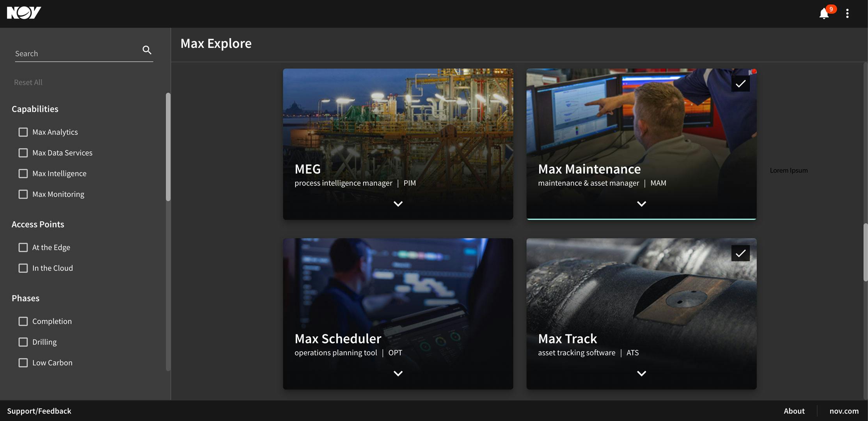Image resolution: width=868 pixels, height=421 pixels.
Task: Click the Max Scheduler title text
Action: [x=338, y=338]
